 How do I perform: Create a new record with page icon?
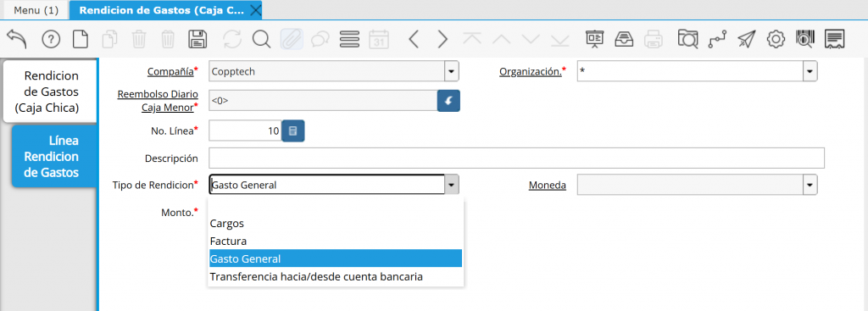pos(81,39)
